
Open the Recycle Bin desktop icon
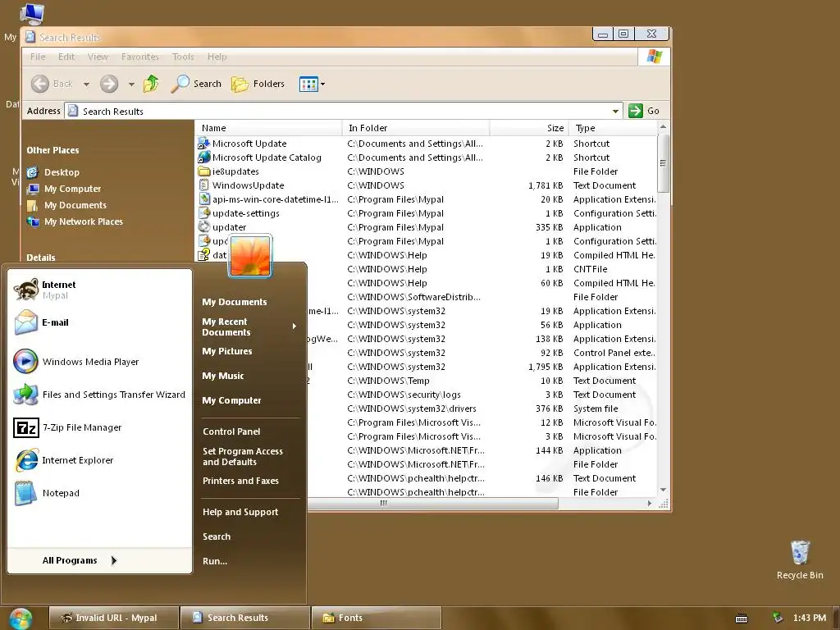[x=800, y=559]
